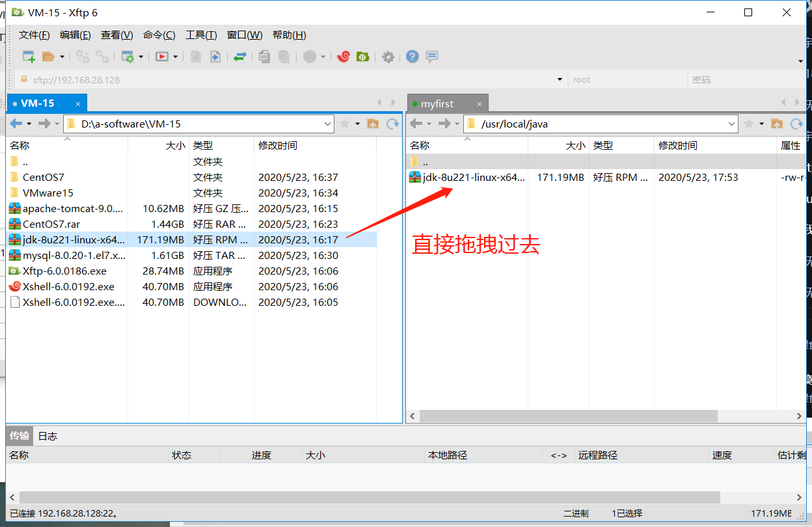Click the Synchronize green-blue arrows icon
This screenshot has width=812, height=527.
[240, 57]
